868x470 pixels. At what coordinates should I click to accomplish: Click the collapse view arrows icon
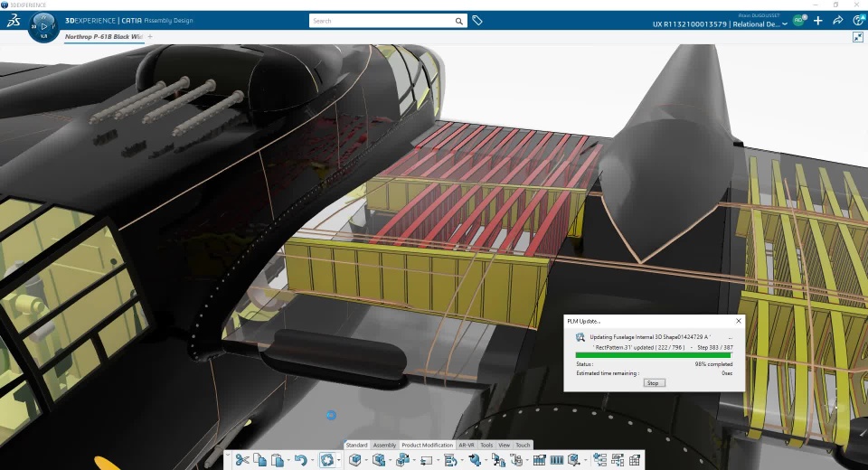point(858,37)
